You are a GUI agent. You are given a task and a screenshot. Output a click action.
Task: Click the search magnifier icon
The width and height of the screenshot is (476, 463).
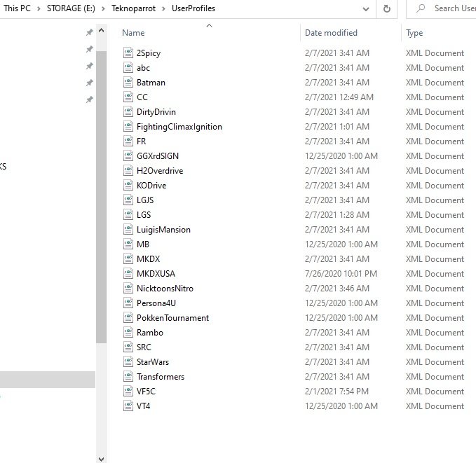click(x=421, y=9)
